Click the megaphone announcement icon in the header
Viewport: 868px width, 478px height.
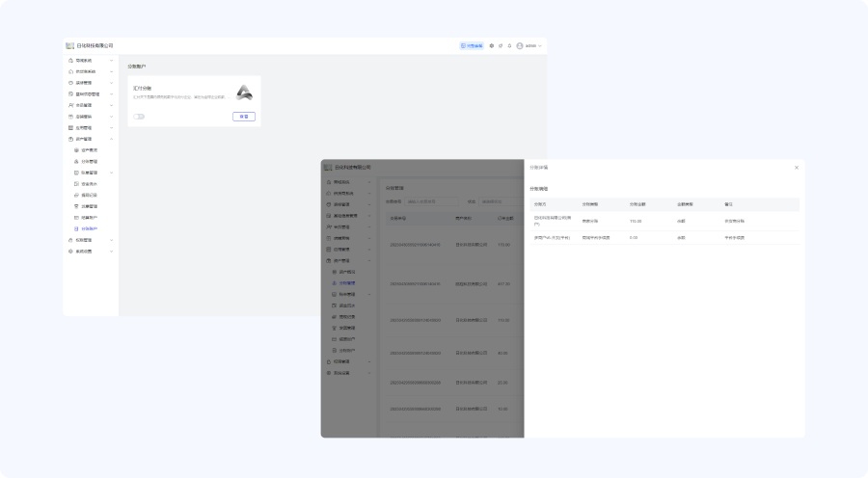click(500, 45)
